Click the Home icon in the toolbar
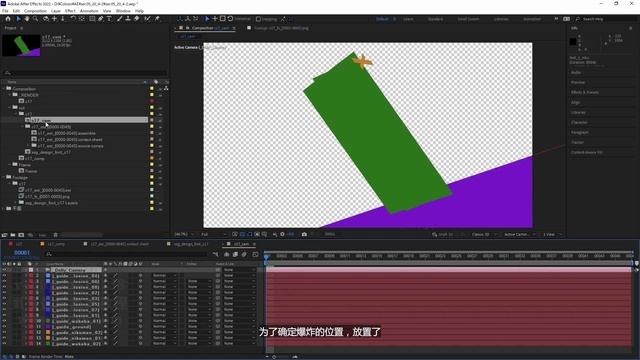Image resolution: width=640 pixels, height=360 pixels. pyautogui.click(x=8, y=19)
